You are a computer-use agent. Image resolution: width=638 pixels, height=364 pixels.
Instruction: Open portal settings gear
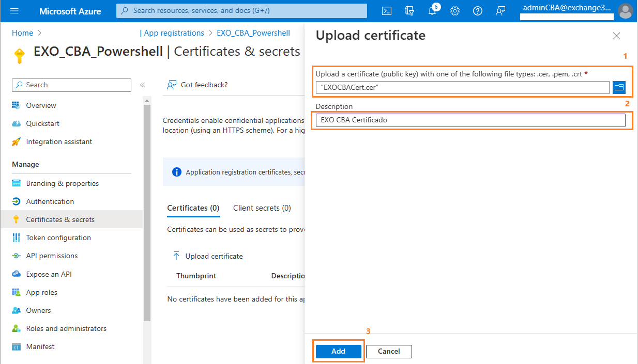(455, 11)
